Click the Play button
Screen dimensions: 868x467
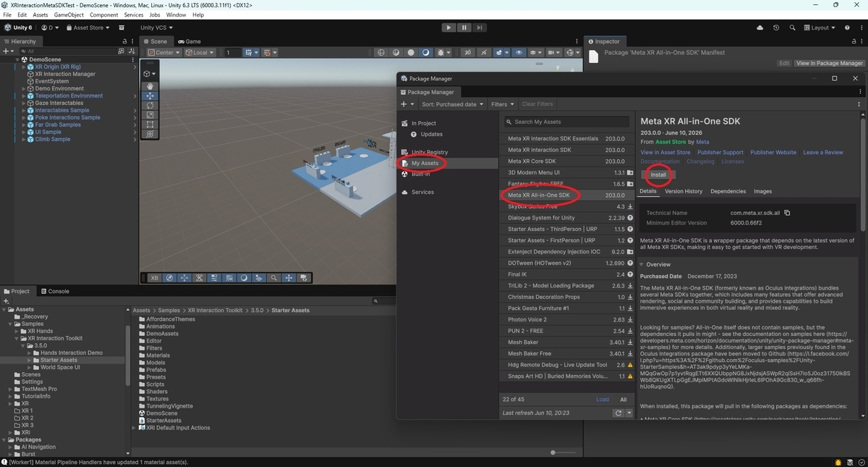coord(448,28)
